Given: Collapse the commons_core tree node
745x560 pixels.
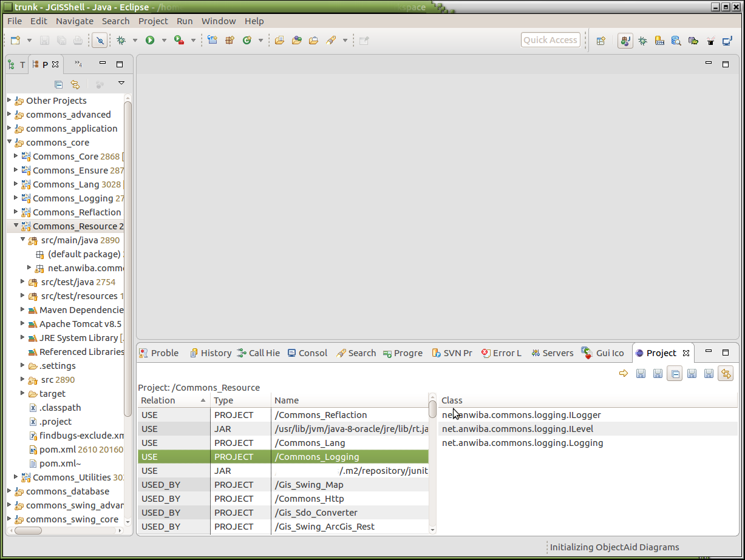Looking at the screenshot, I should (x=9, y=142).
